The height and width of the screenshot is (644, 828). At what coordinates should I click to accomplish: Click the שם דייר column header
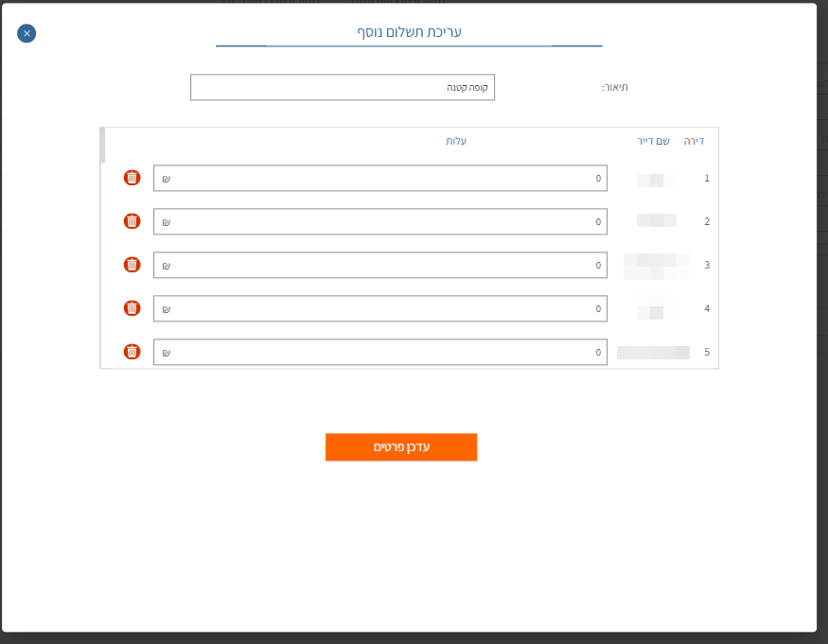653,141
